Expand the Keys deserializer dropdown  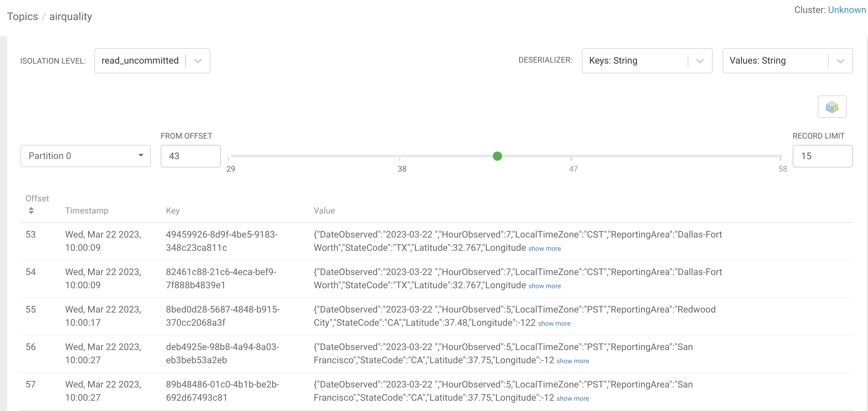(x=700, y=61)
